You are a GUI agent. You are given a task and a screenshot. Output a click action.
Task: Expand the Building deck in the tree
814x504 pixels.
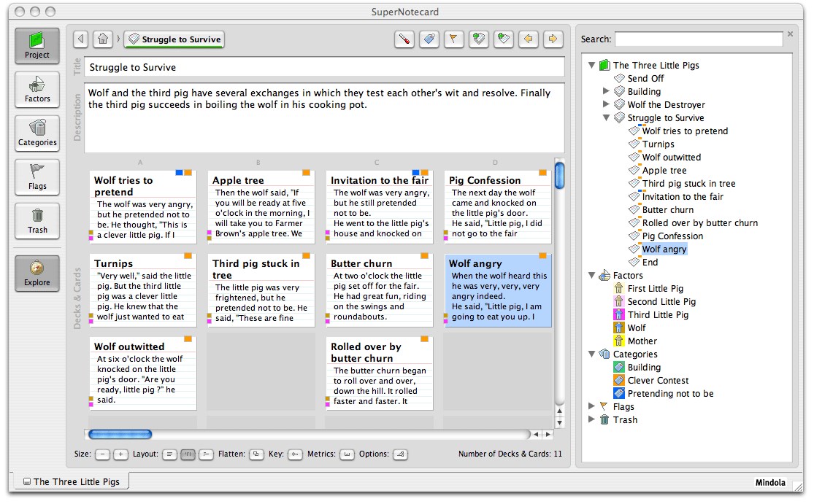[x=606, y=92]
